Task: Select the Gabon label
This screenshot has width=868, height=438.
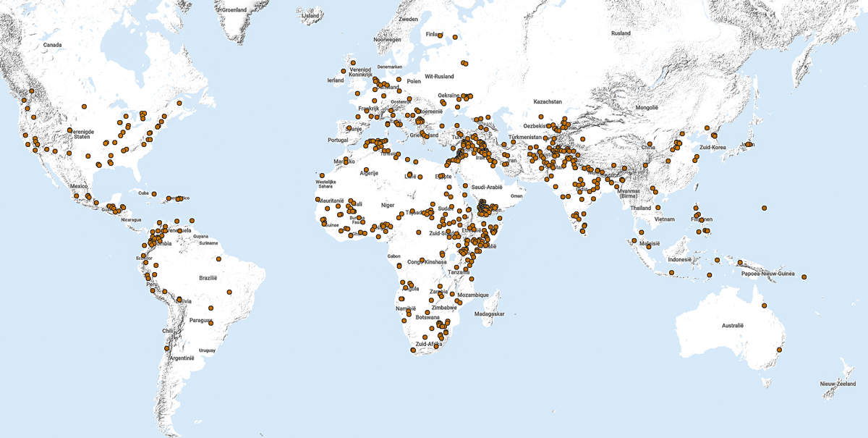Action: click(393, 256)
